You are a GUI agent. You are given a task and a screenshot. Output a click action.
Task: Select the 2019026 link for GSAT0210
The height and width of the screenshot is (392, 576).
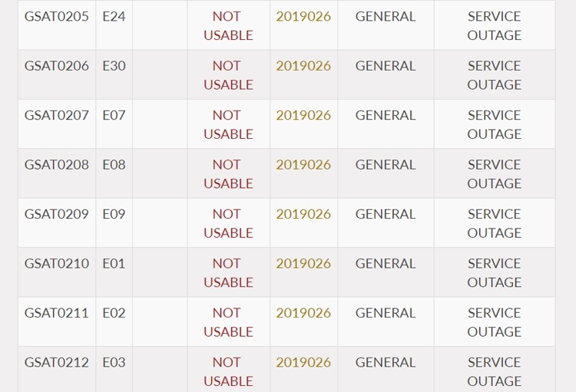click(x=303, y=264)
